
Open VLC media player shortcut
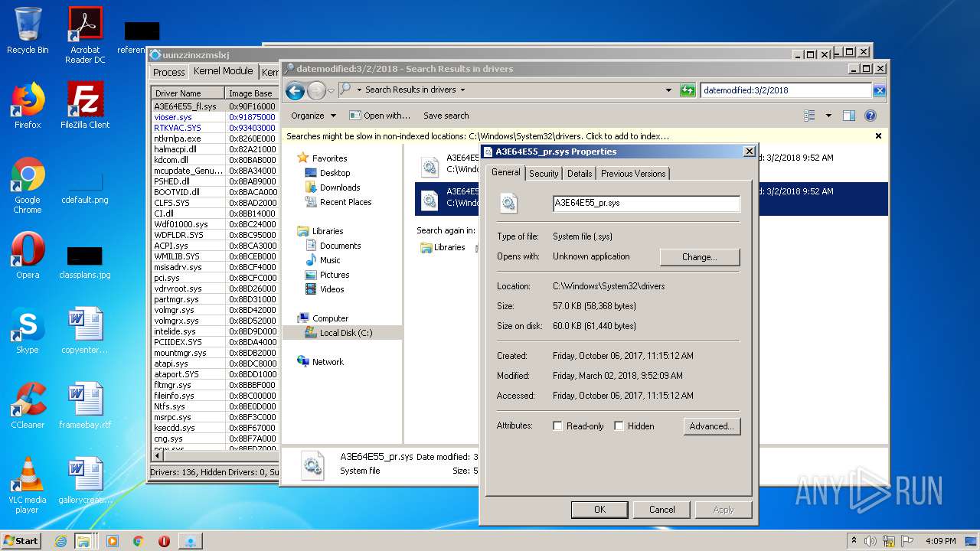(28, 485)
